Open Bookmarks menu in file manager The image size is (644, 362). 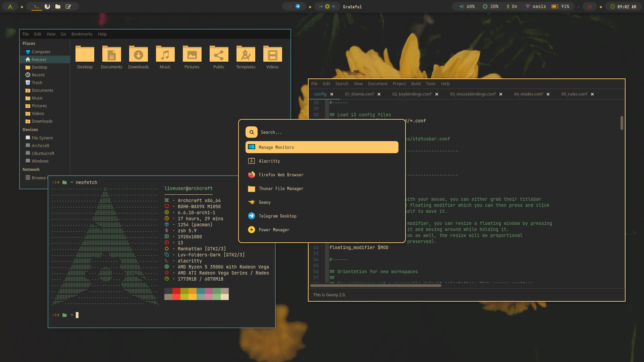[x=82, y=34]
